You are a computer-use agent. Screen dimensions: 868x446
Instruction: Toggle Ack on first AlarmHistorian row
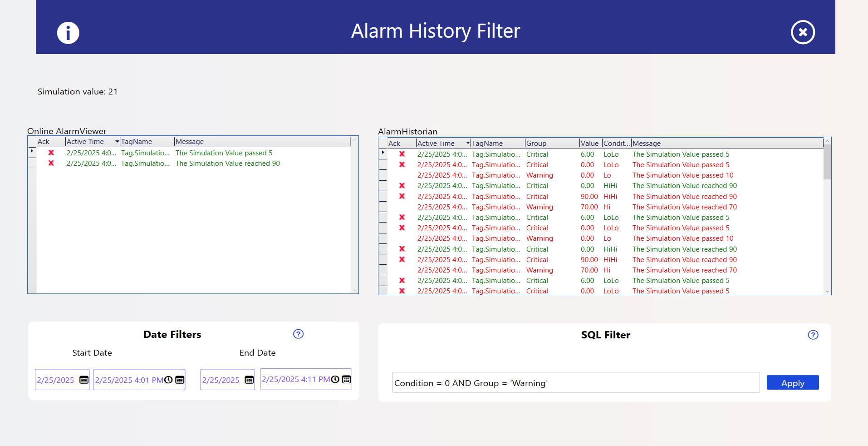click(x=402, y=154)
